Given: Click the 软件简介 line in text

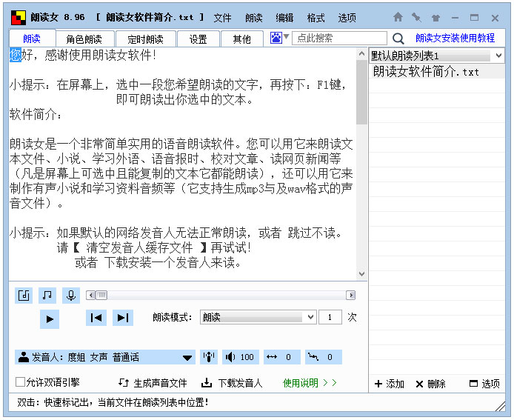Looking at the screenshot, I should [35, 114].
